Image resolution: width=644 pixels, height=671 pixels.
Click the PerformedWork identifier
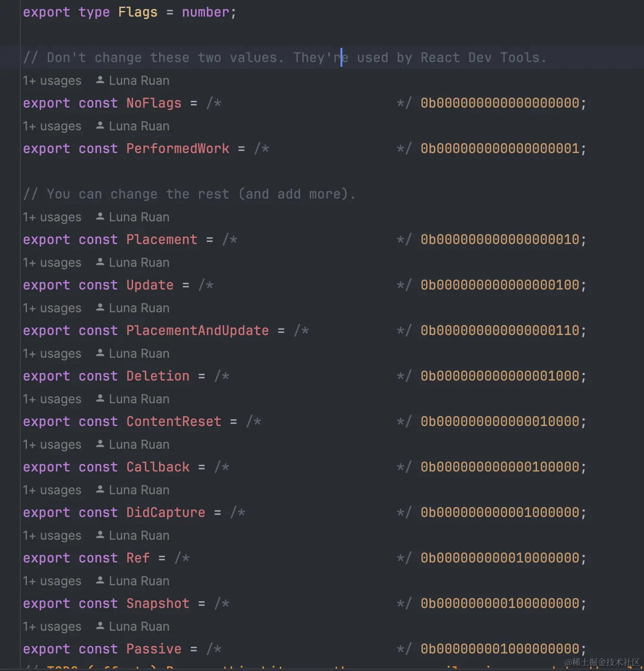click(x=178, y=149)
